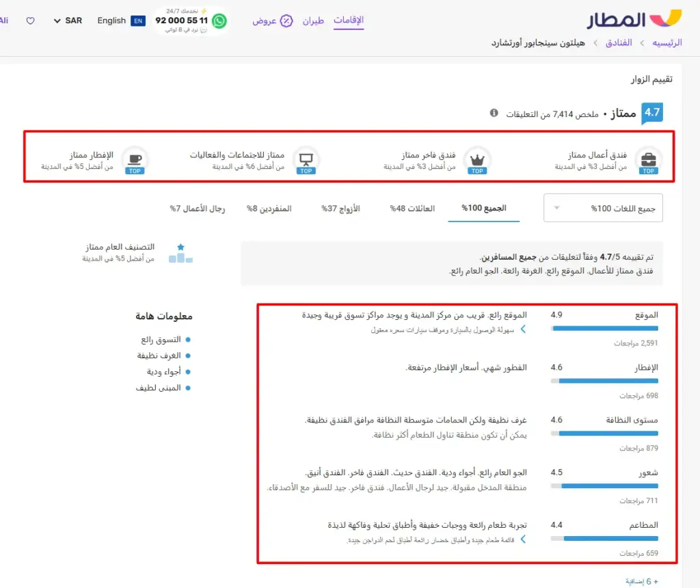Click the star podium overall ranking icon

180,253
